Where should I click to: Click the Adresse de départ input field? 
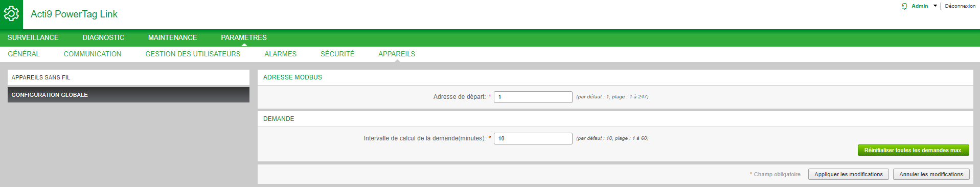(x=533, y=97)
